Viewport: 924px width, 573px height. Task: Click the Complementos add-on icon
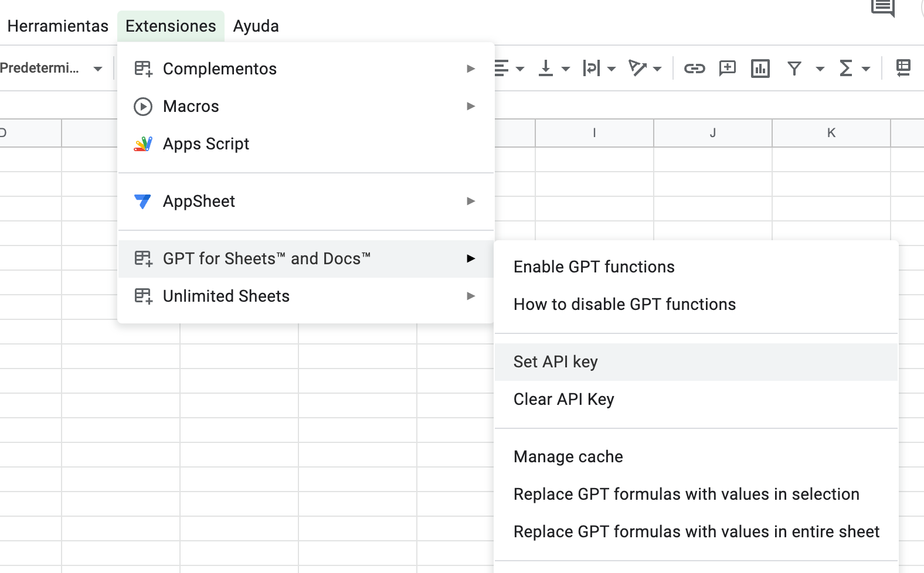(x=143, y=69)
